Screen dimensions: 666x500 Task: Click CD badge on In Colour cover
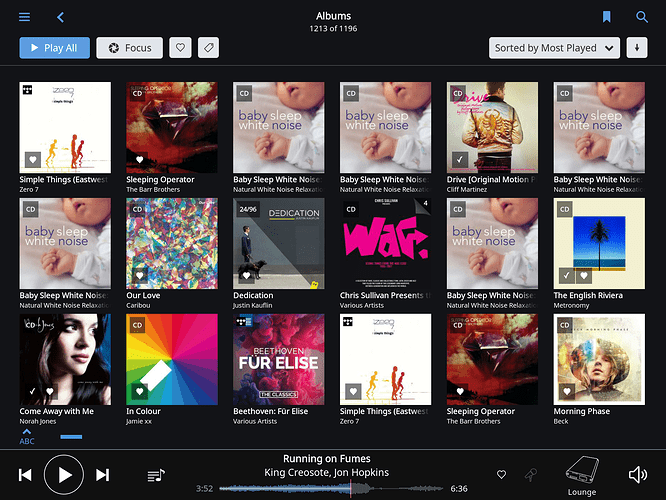click(137, 325)
